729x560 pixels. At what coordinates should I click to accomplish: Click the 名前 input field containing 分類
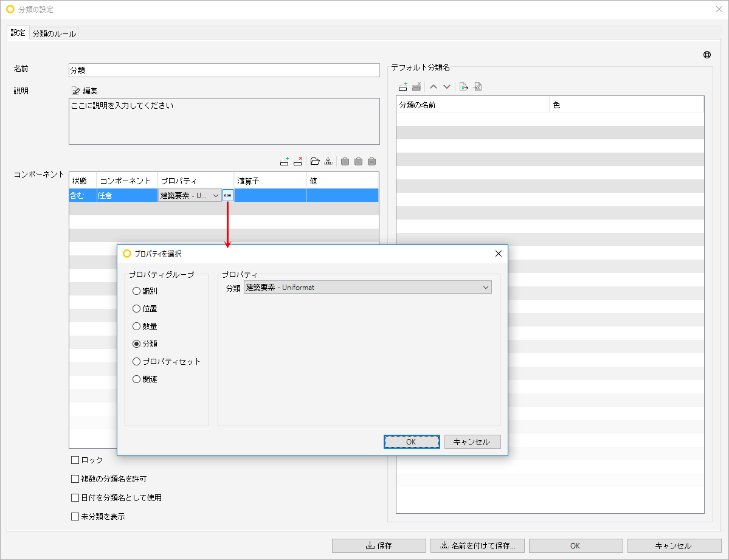pyautogui.click(x=224, y=71)
